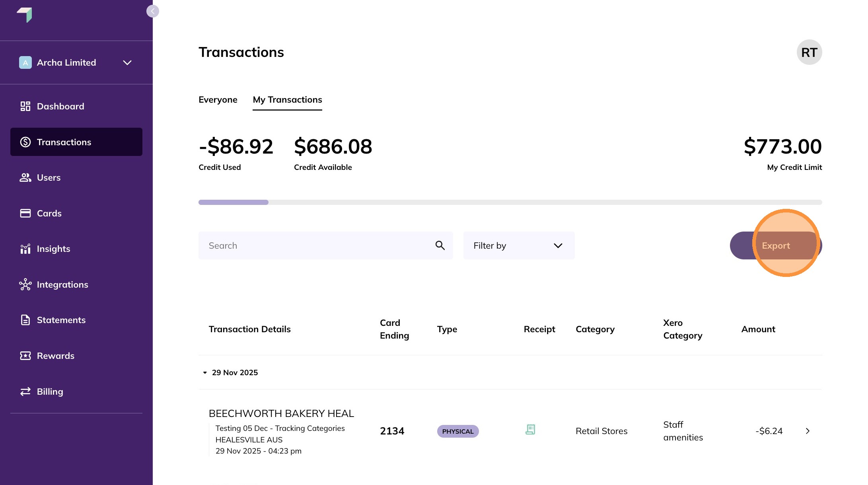Image resolution: width=868 pixels, height=485 pixels.
Task: Click the Export button
Action: pyautogui.click(x=775, y=245)
